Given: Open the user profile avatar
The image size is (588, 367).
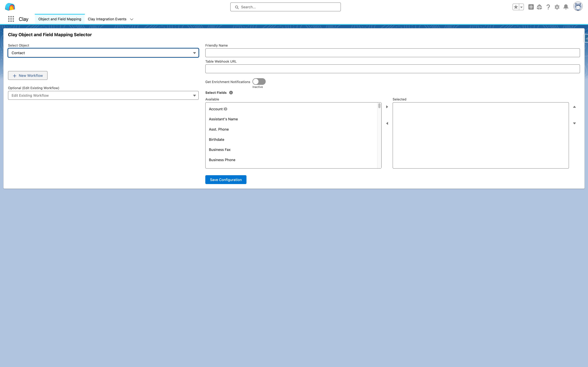Looking at the screenshot, I should pos(578,6).
